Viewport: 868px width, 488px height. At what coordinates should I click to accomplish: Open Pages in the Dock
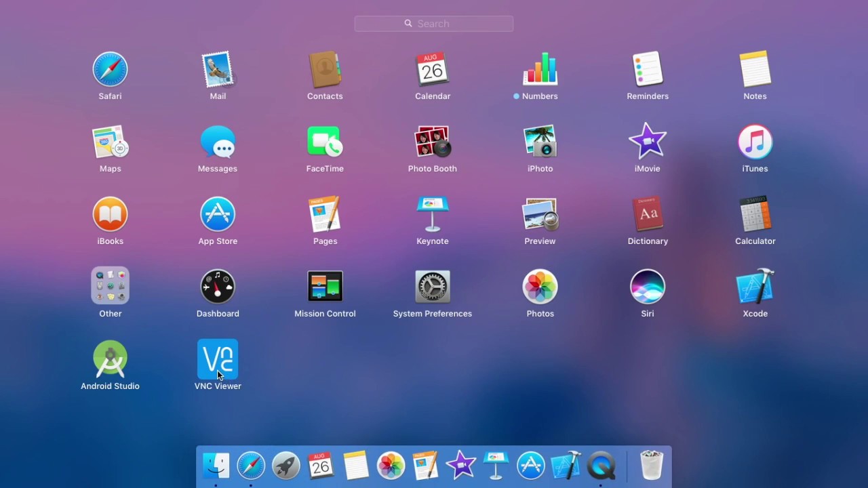click(426, 466)
